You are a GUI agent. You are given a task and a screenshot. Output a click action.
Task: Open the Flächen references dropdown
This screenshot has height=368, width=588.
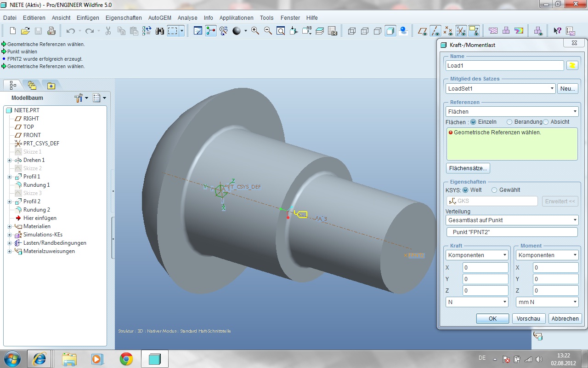coord(512,112)
